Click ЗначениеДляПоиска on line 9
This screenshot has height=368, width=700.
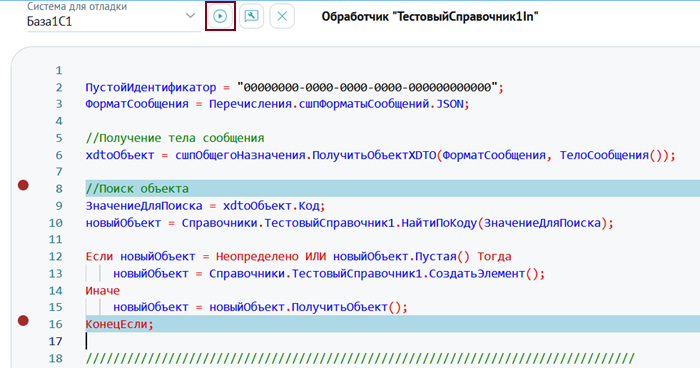(x=144, y=206)
